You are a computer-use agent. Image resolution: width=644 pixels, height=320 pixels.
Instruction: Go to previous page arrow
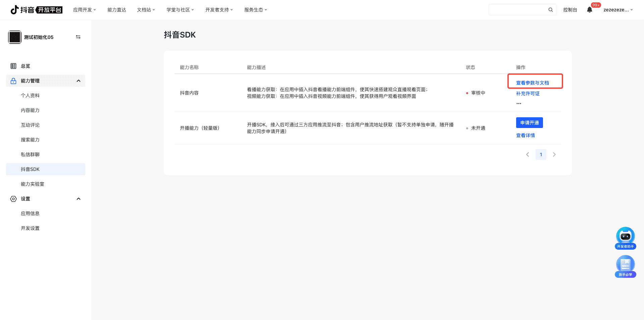(x=528, y=154)
